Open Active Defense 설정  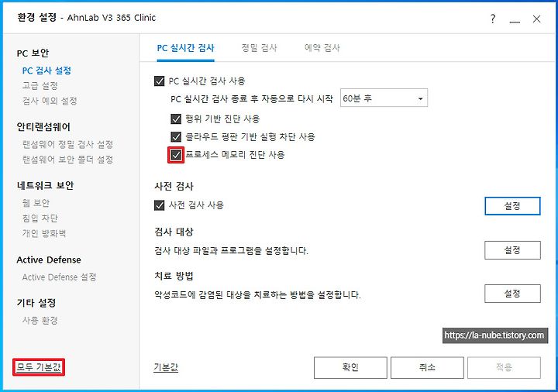[x=59, y=277]
